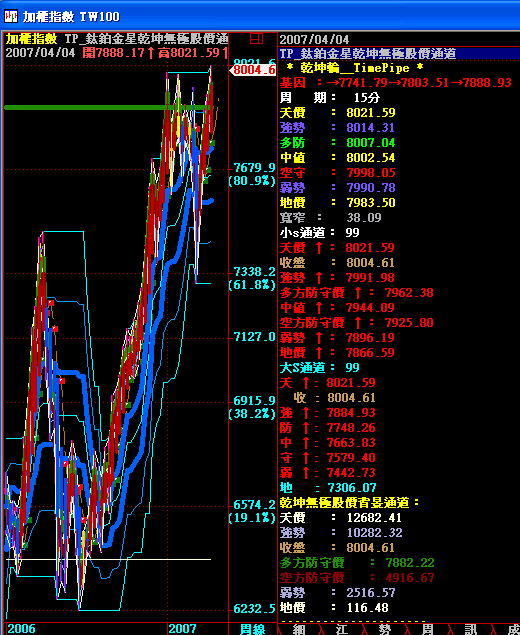Click the 周線 period selector label

[253, 629]
